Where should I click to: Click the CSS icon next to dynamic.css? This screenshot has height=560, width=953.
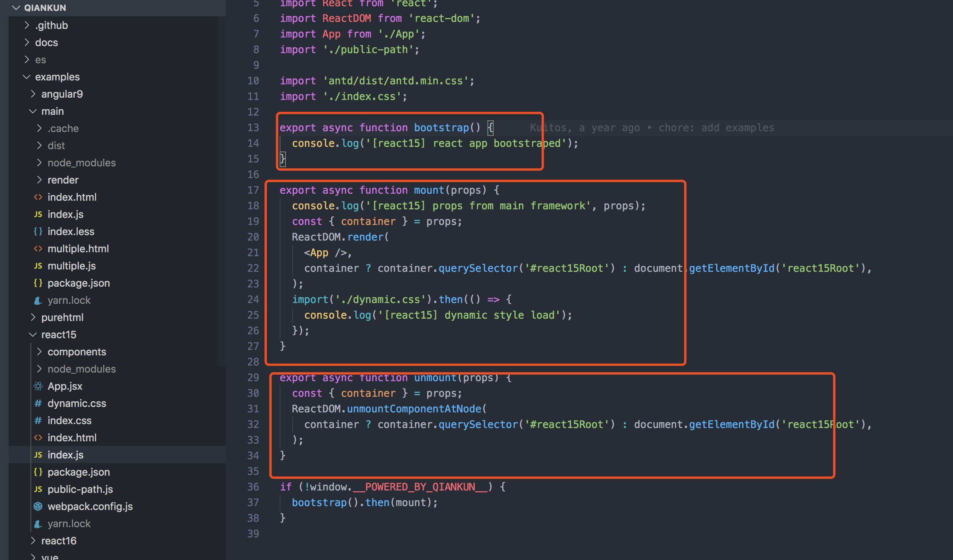pyautogui.click(x=38, y=403)
